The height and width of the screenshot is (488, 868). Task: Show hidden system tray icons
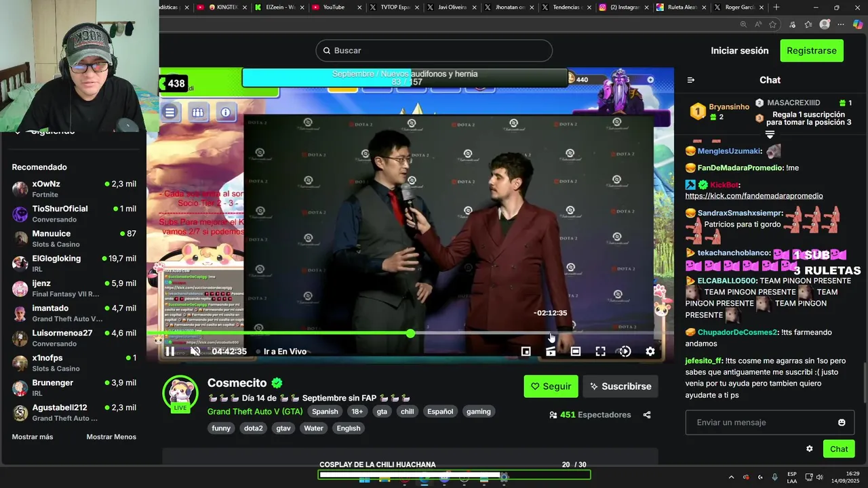coord(731,477)
